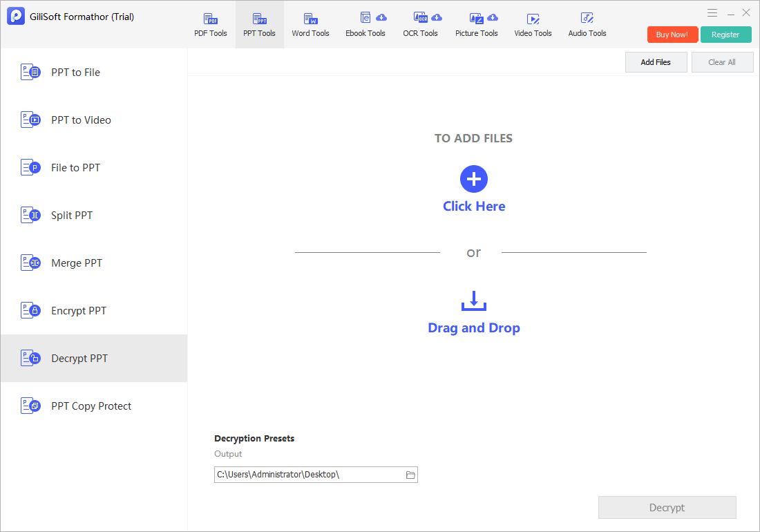Click the output path field
The height and width of the screenshot is (532, 760).
pyautogui.click(x=316, y=475)
